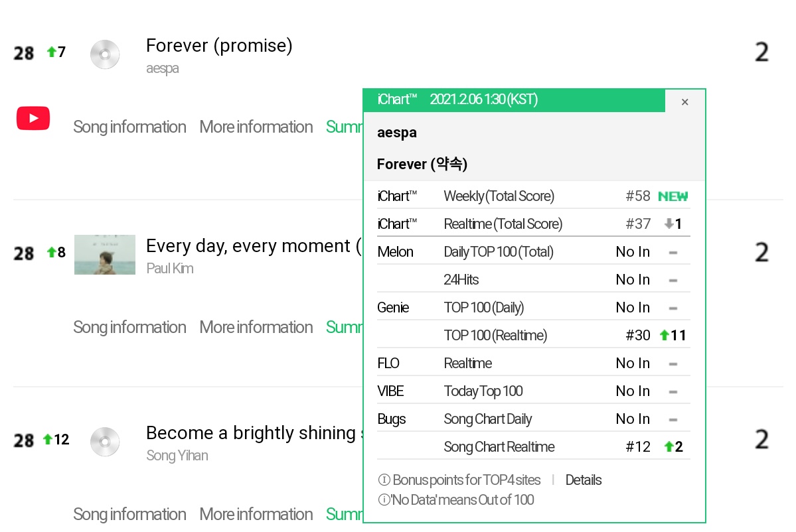This screenshot has height=532, width=796.
Task: Click the Bugs site label
Action: click(x=392, y=419)
